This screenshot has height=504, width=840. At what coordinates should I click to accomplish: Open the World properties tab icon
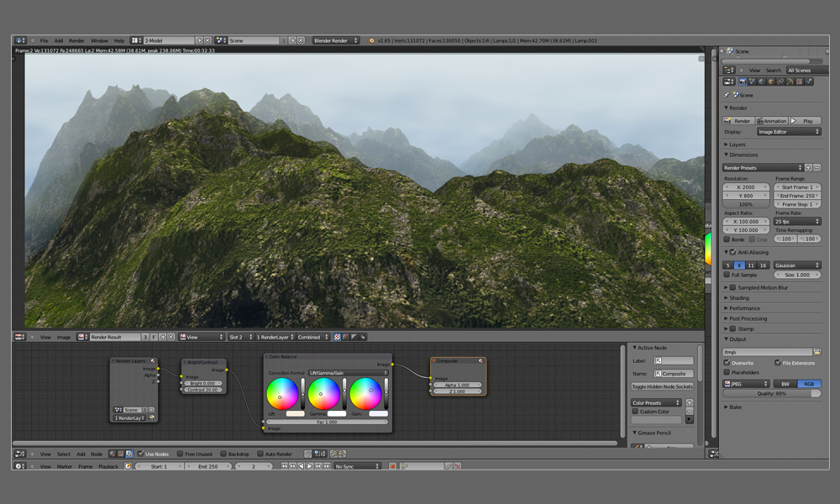click(x=762, y=81)
